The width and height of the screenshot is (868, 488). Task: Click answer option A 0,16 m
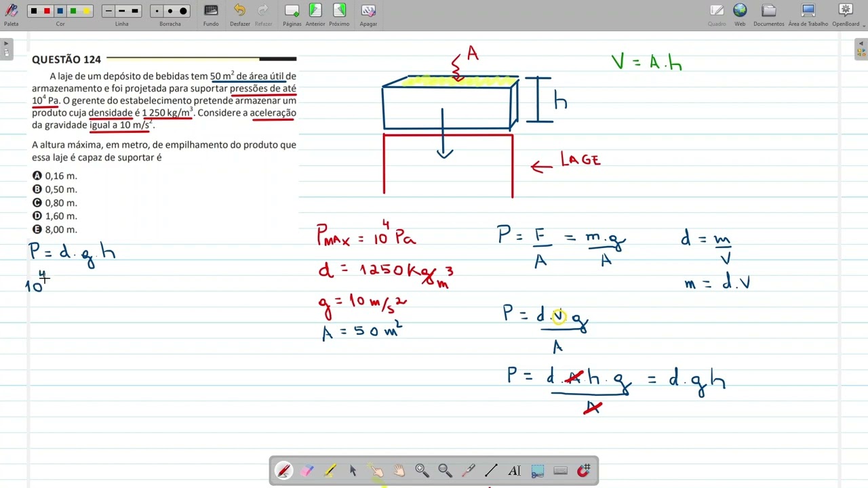click(55, 176)
